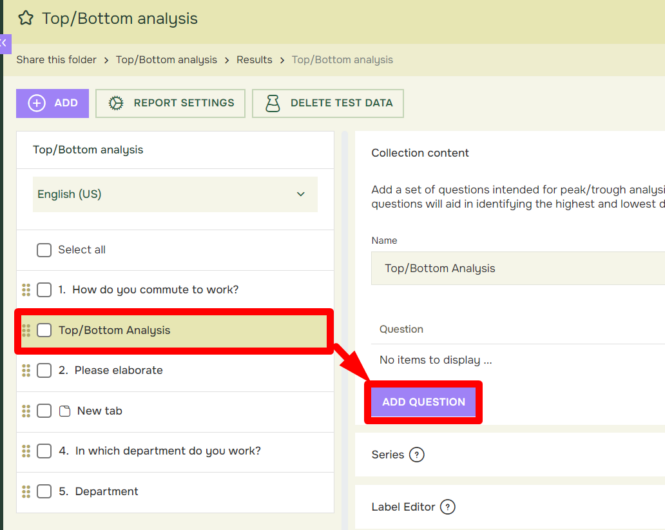Viewport: 665px width, 530px height.
Task: Open REPORT SETTINGS
Action: point(170,103)
